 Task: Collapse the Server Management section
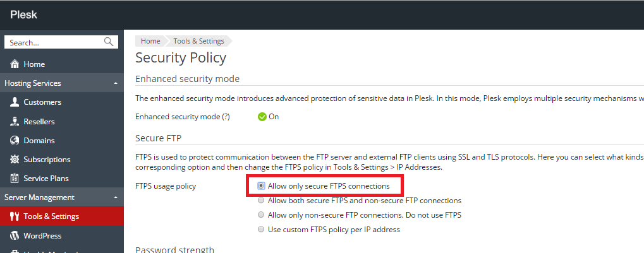tap(115, 197)
